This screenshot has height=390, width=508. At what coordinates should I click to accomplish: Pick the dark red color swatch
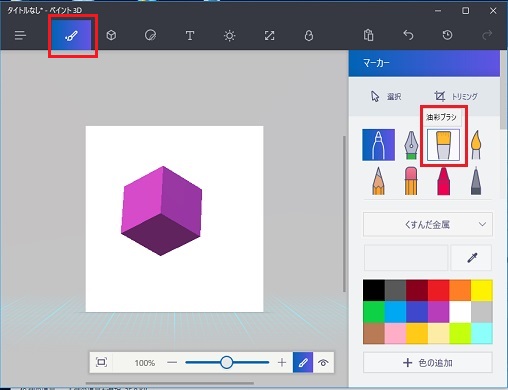pyautogui.click(x=417, y=291)
